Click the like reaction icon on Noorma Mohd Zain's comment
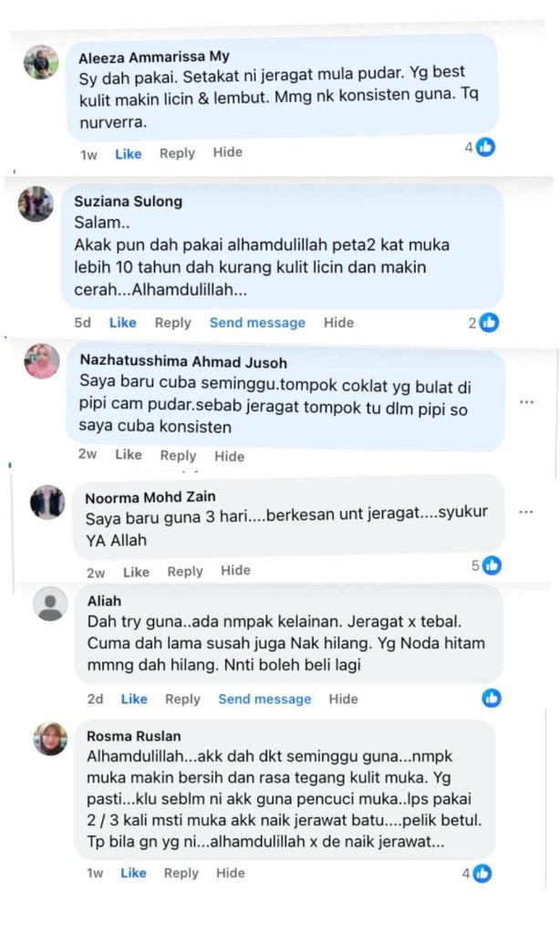560x934 pixels. coord(492,566)
